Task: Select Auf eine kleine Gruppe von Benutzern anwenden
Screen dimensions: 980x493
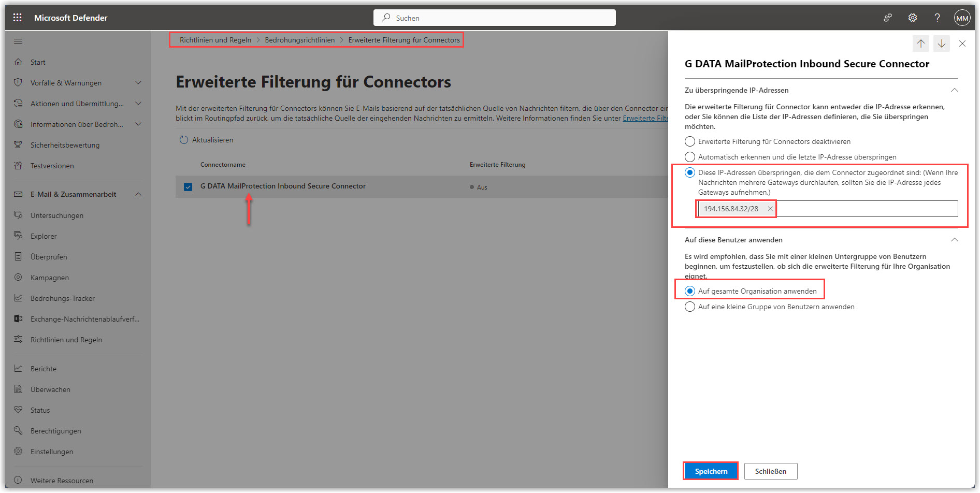Action: pyautogui.click(x=690, y=307)
